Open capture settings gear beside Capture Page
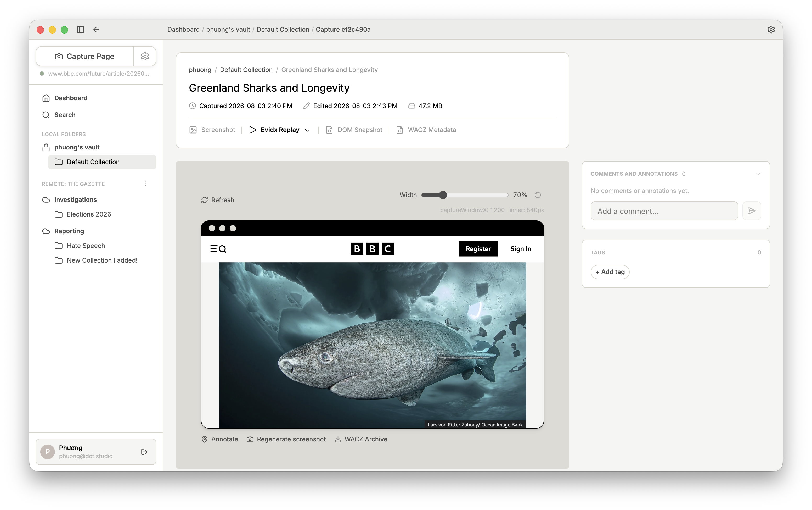The height and width of the screenshot is (510, 812). pyautogui.click(x=145, y=56)
